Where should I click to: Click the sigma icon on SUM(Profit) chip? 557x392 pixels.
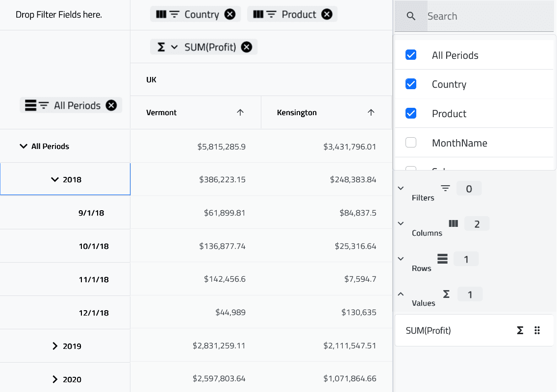tap(161, 47)
